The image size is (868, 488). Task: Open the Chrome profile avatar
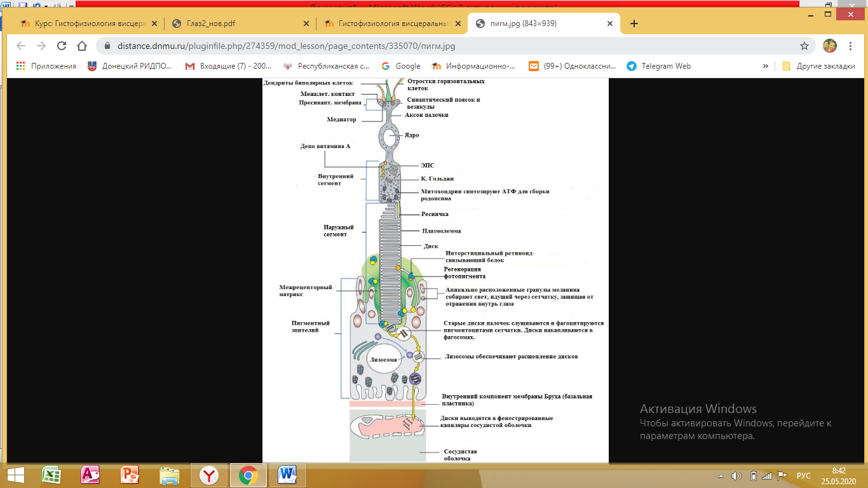point(830,46)
